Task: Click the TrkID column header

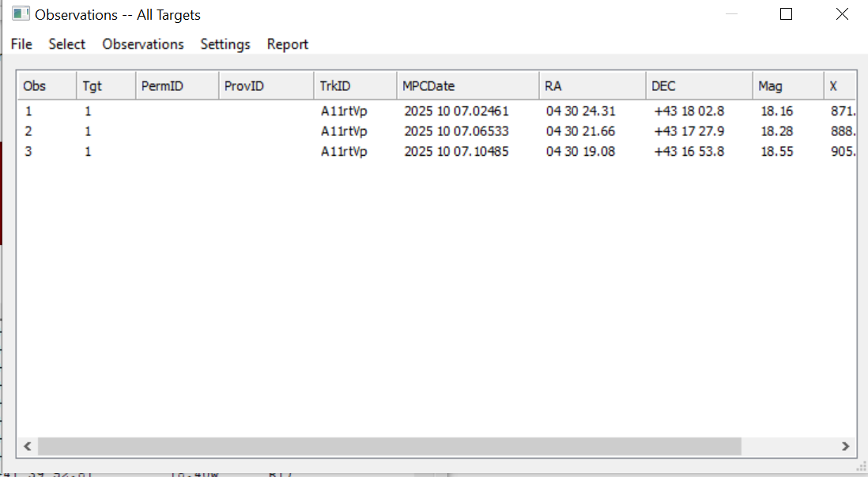Action: click(355, 86)
